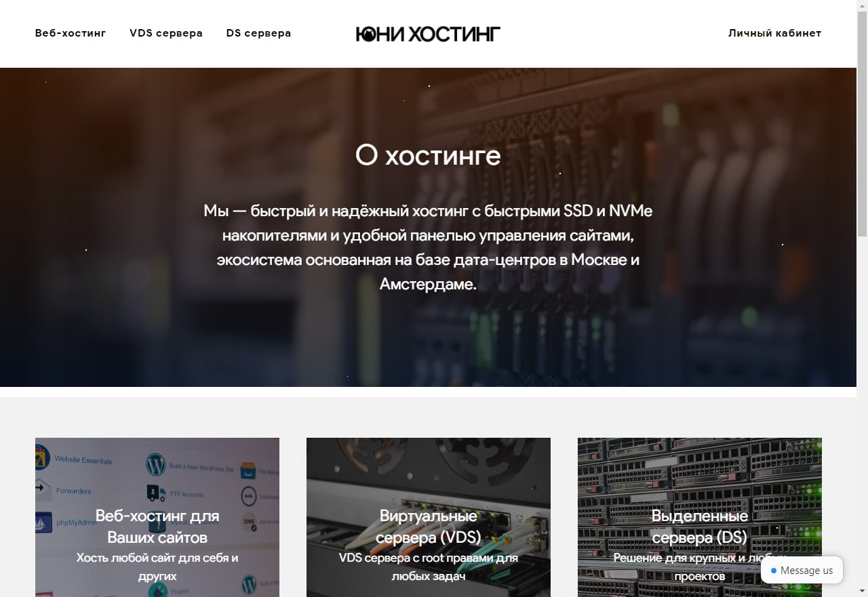Click the FTP Accounts truck icon

pyautogui.click(x=156, y=493)
